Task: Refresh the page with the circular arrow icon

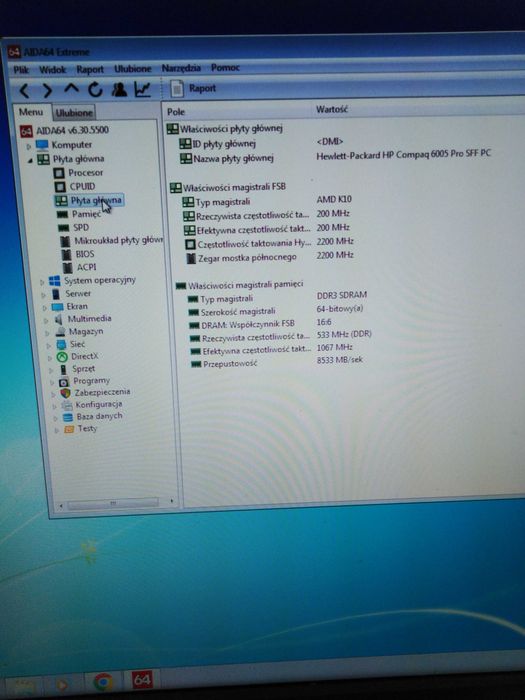Action: [95, 90]
